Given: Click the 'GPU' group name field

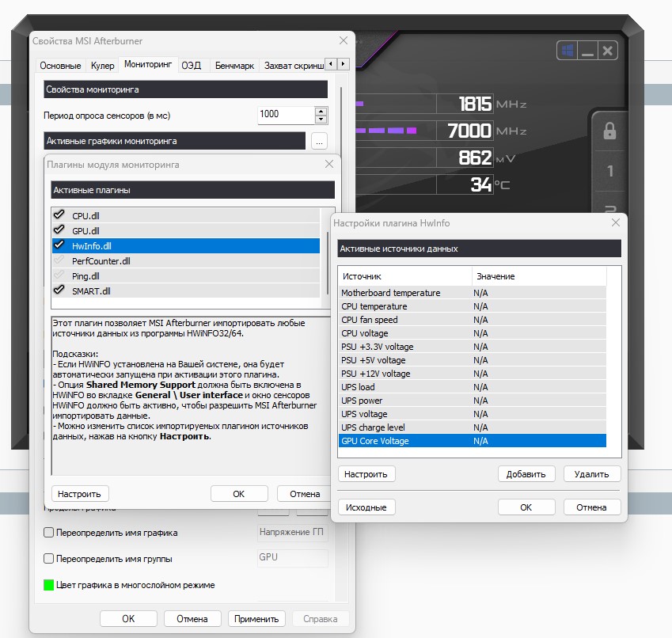Looking at the screenshot, I should point(292,557).
